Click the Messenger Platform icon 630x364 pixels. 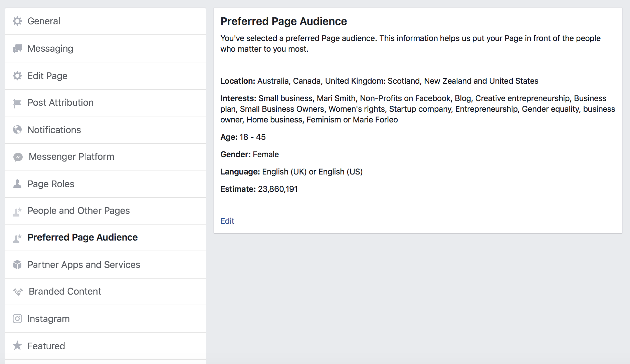[18, 157]
